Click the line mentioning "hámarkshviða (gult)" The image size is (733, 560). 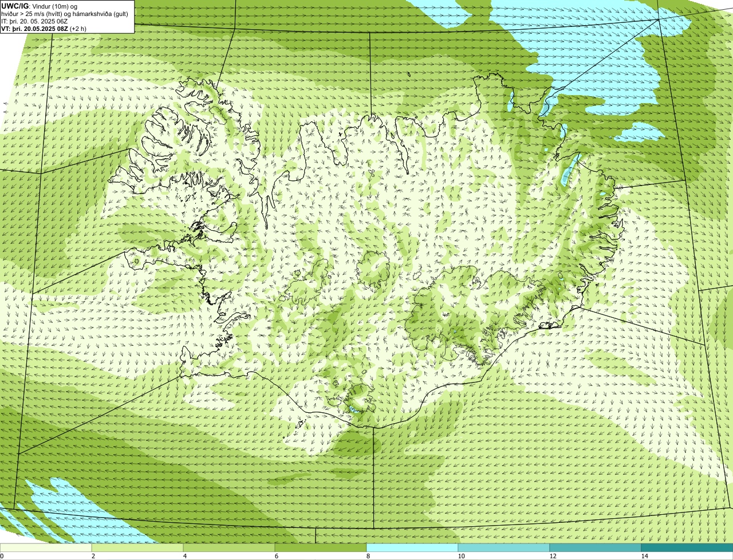(x=65, y=13)
